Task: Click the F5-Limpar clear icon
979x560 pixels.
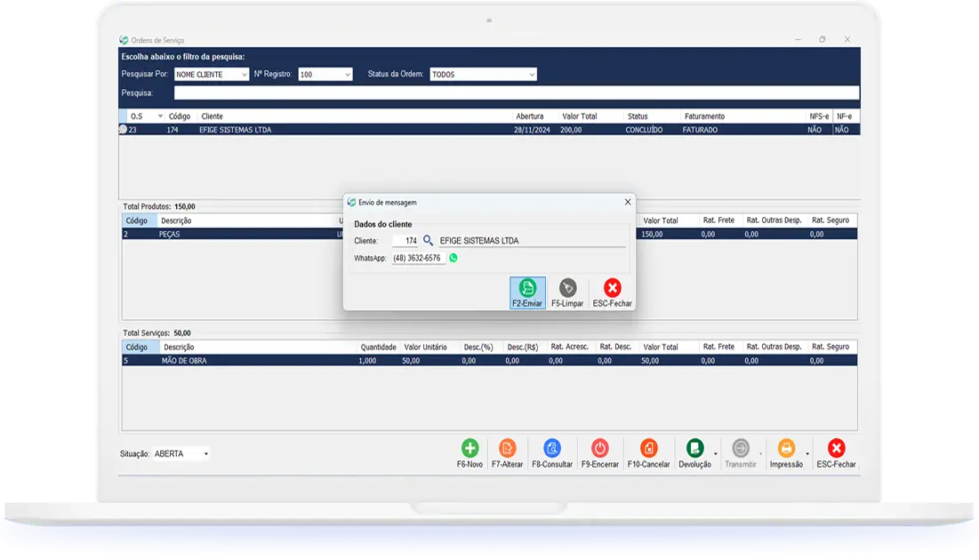Action: pos(567,288)
